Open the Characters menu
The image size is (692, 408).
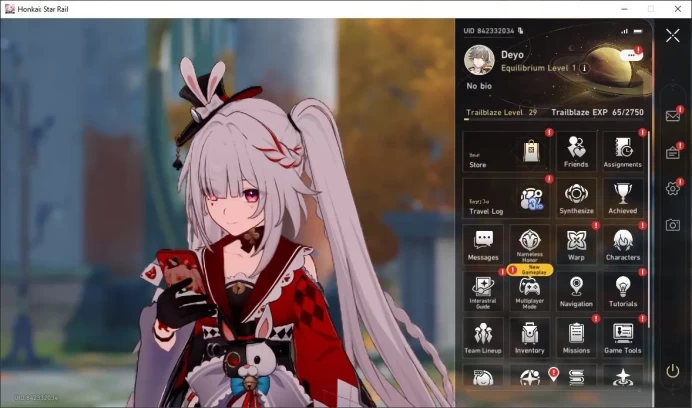[622, 245]
